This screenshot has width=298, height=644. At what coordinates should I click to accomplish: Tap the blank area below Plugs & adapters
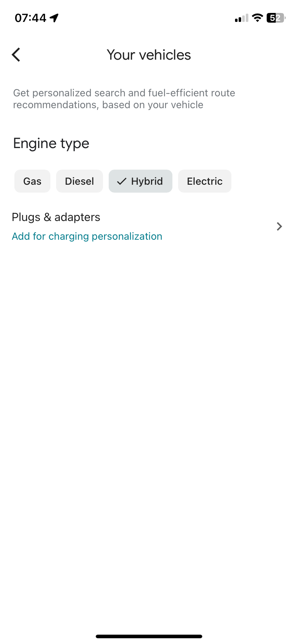point(149,395)
